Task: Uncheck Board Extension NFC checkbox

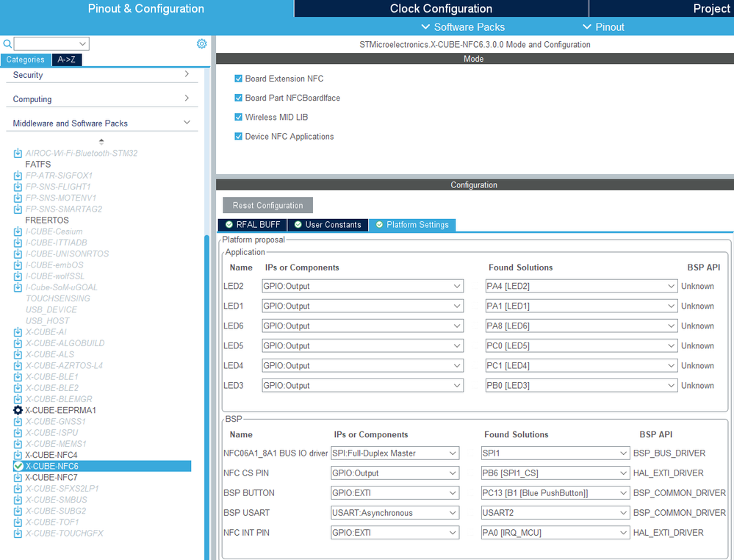Action: point(238,79)
